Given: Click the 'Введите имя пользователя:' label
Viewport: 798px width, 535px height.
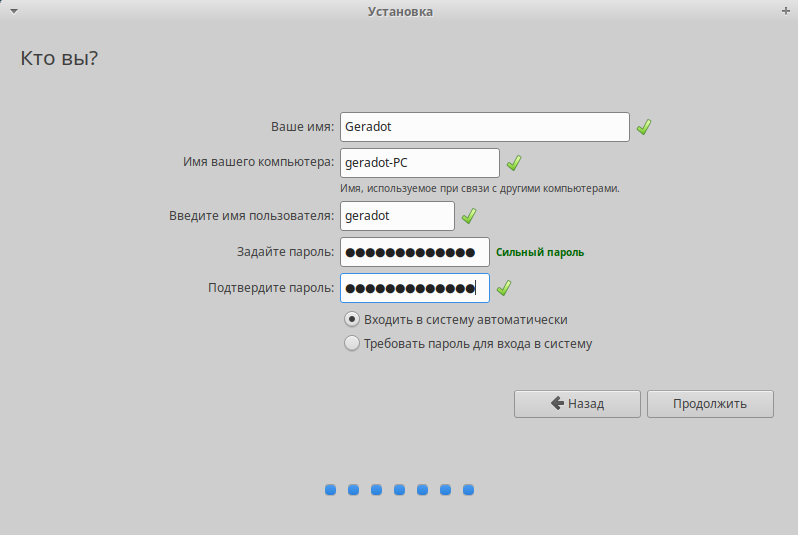Looking at the screenshot, I should 251,216.
